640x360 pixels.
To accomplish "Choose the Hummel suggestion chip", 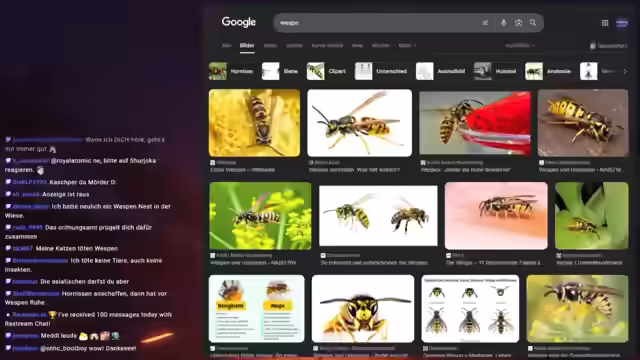I will pyautogui.click(x=496, y=71).
